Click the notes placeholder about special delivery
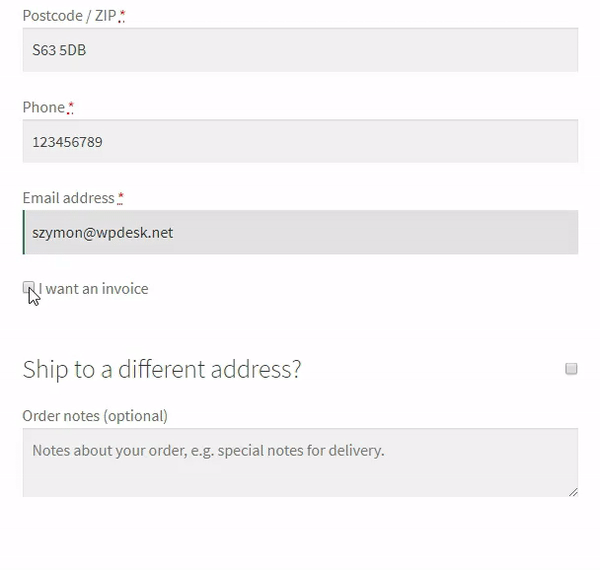Screen dimensions: 600x570 click(207, 450)
